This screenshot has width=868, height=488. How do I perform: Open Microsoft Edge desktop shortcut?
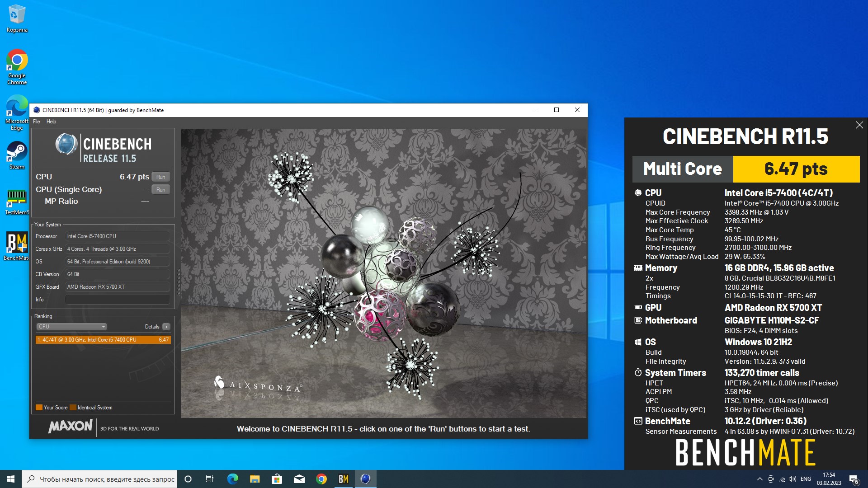point(17,113)
